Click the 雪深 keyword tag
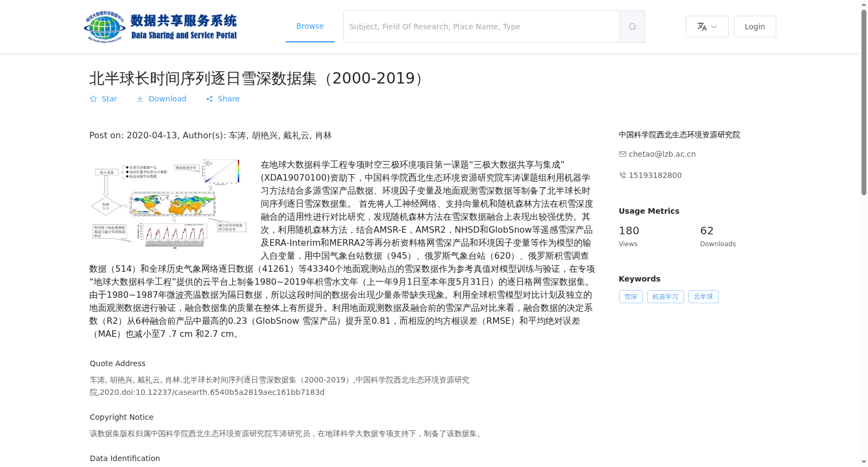 pos(630,297)
